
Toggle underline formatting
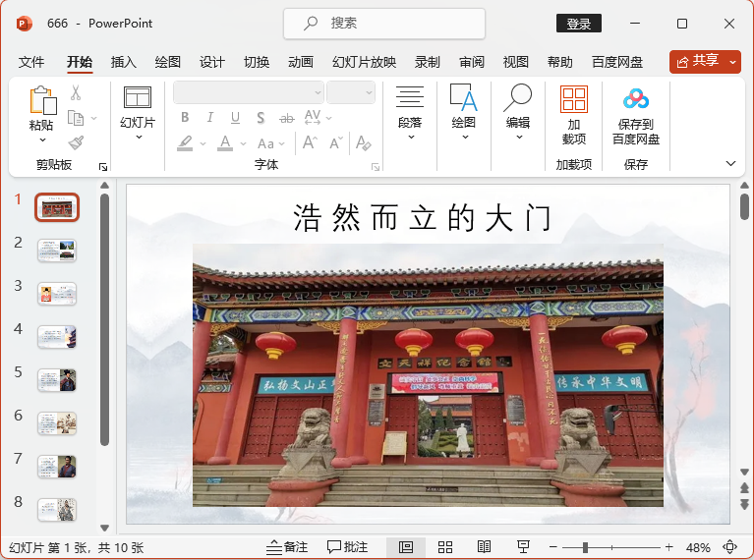click(x=234, y=118)
